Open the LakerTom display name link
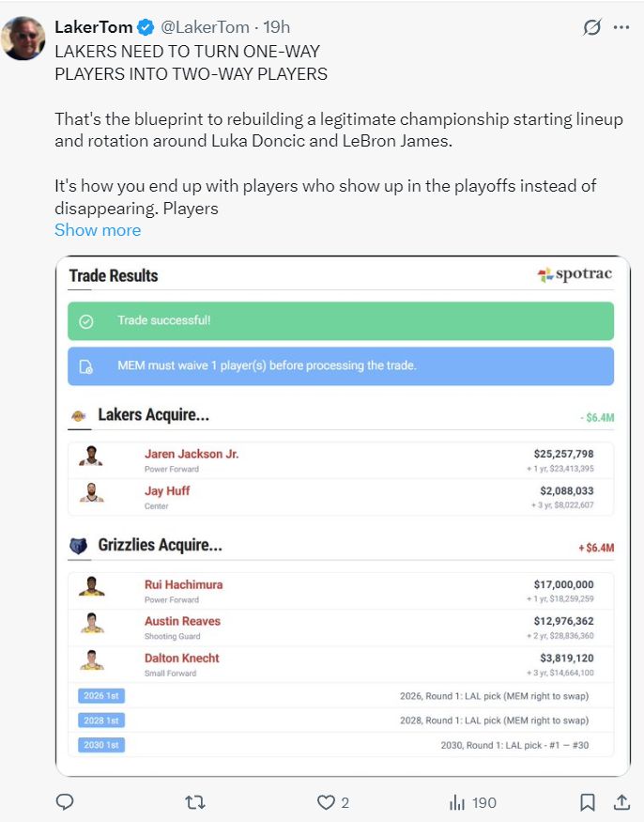This screenshot has width=644, height=822. (94, 27)
